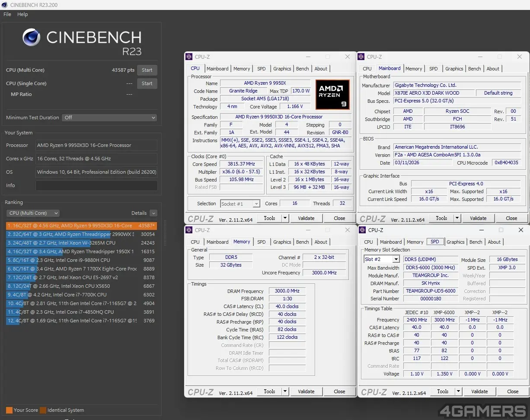Click Tools button in the CPU window

(269, 218)
